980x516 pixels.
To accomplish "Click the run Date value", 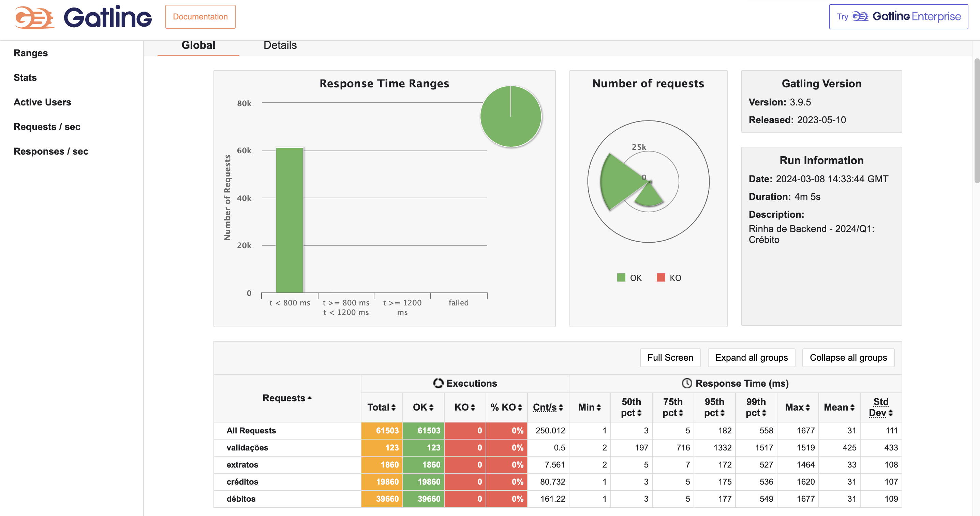I will (832, 179).
